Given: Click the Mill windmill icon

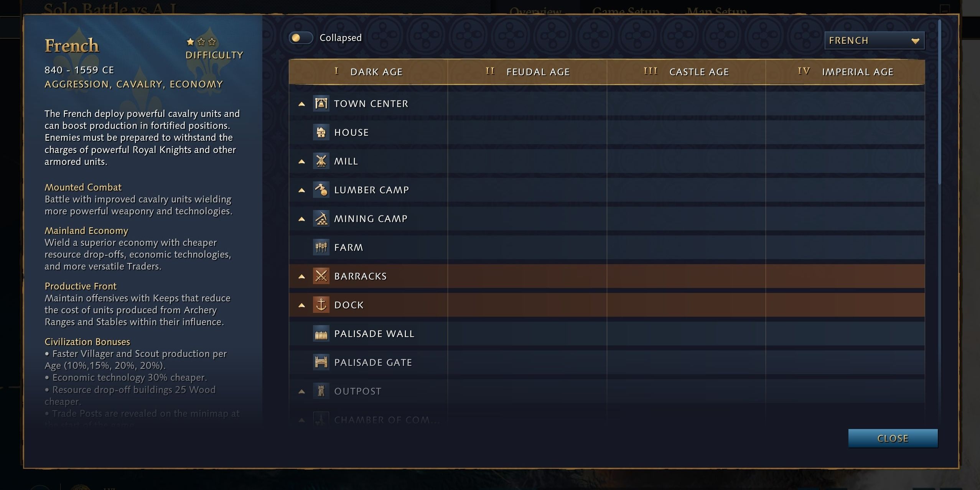Looking at the screenshot, I should [321, 161].
